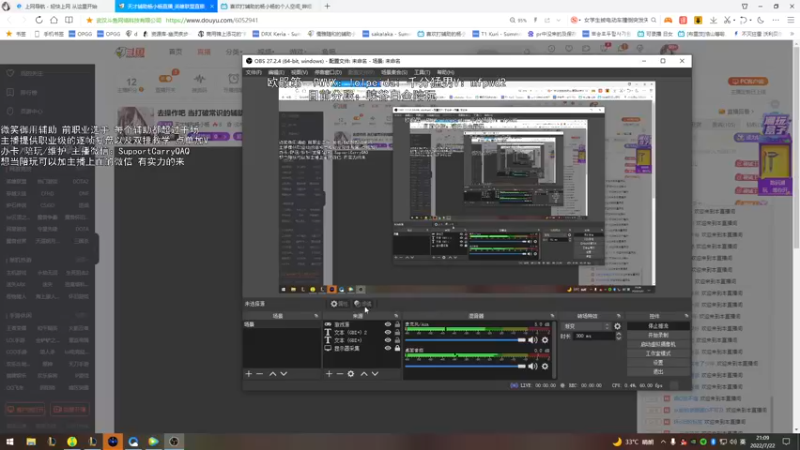Image resolution: width=800 pixels, height=450 pixels.
Task: Set the 桌面音频 volume slider
Action: (465, 366)
